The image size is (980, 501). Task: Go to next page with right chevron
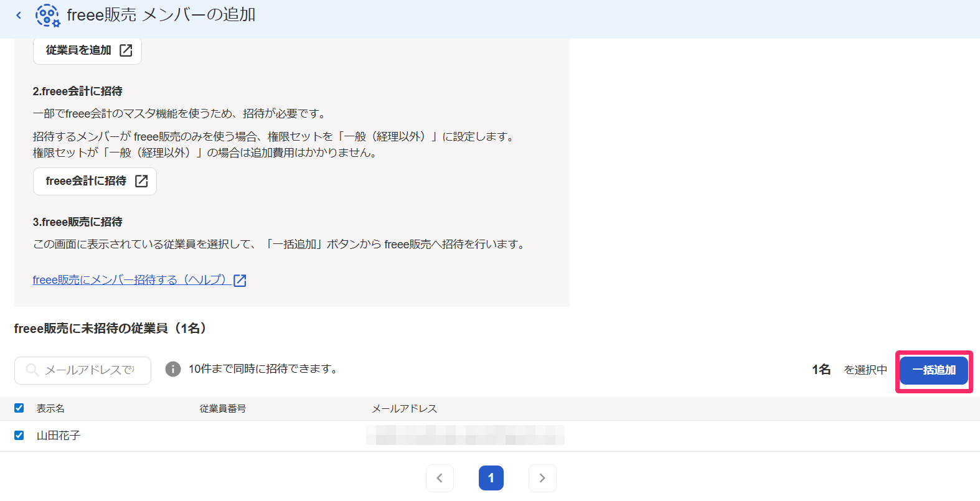(542, 478)
